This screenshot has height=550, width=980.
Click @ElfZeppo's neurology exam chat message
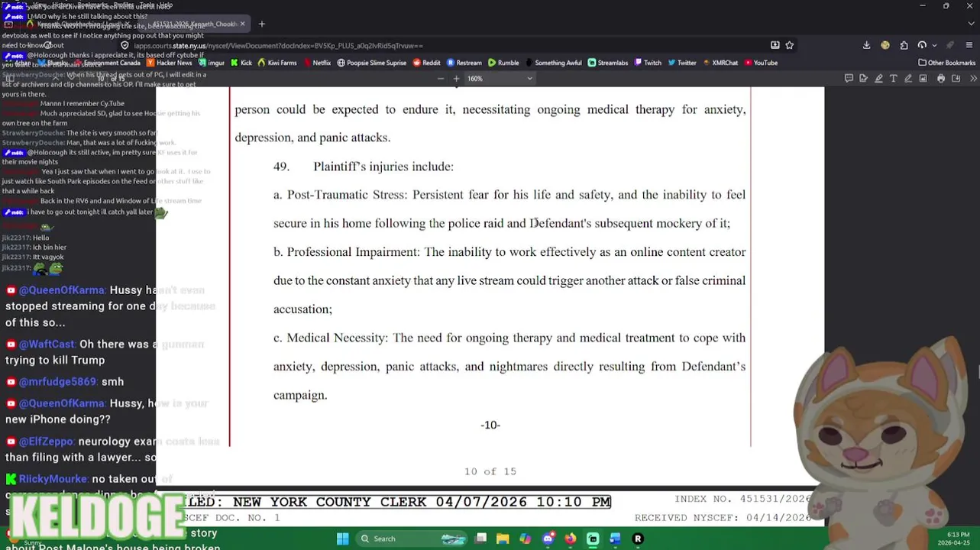113,449
